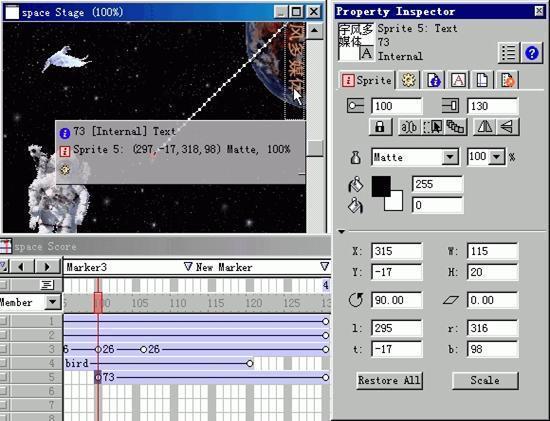Click the Stage scroll up arrow
The width and height of the screenshot is (550, 421).
[x=314, y=31]
